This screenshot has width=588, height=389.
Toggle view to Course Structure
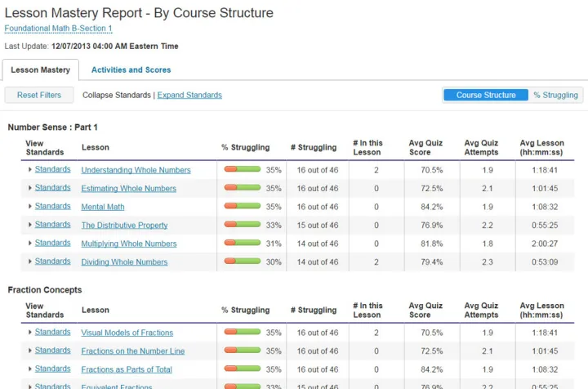486,95
